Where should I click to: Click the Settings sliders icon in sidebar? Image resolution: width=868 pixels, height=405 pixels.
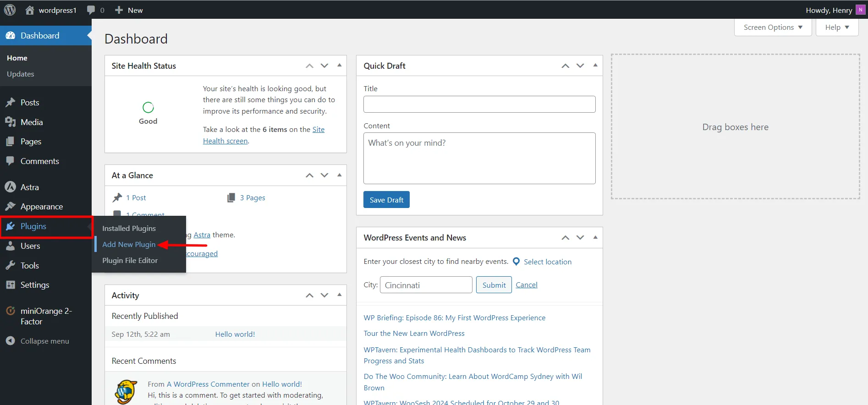(x=10, y=285)
